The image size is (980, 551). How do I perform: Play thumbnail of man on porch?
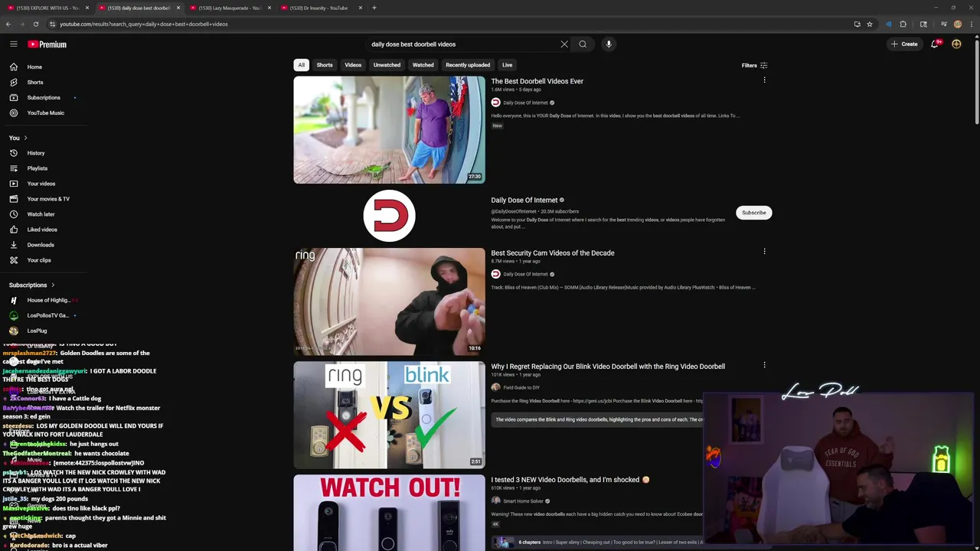point(389,129)
